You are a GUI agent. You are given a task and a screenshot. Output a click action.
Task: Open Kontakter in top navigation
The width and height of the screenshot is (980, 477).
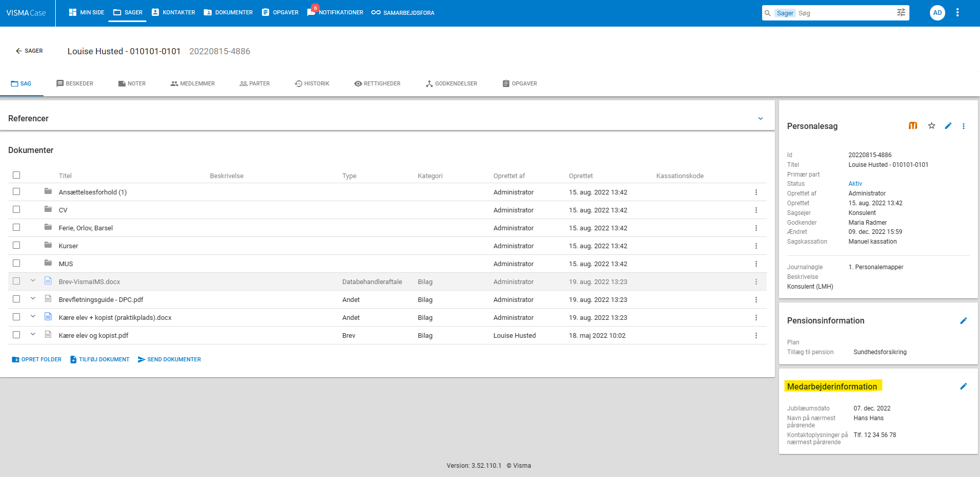(x=173, y=12)
